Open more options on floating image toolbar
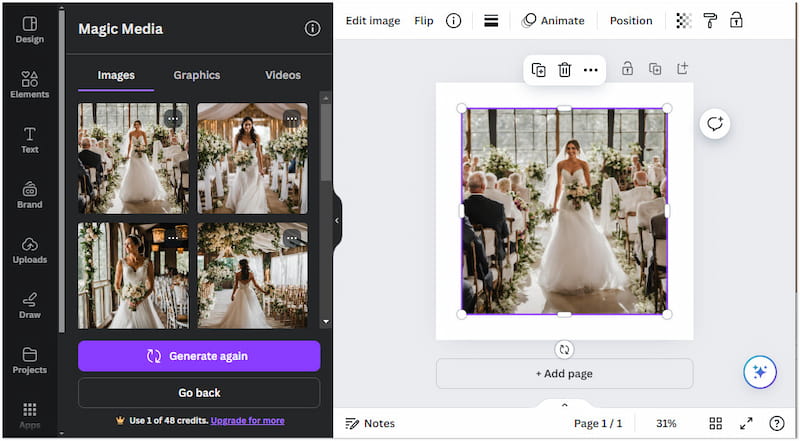 [591, 70]
